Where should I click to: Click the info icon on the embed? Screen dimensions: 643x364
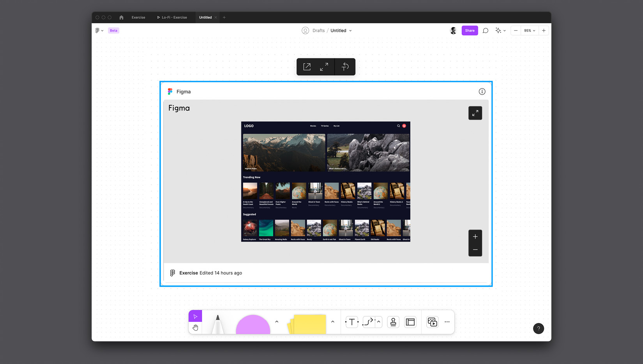coord(482,91)
